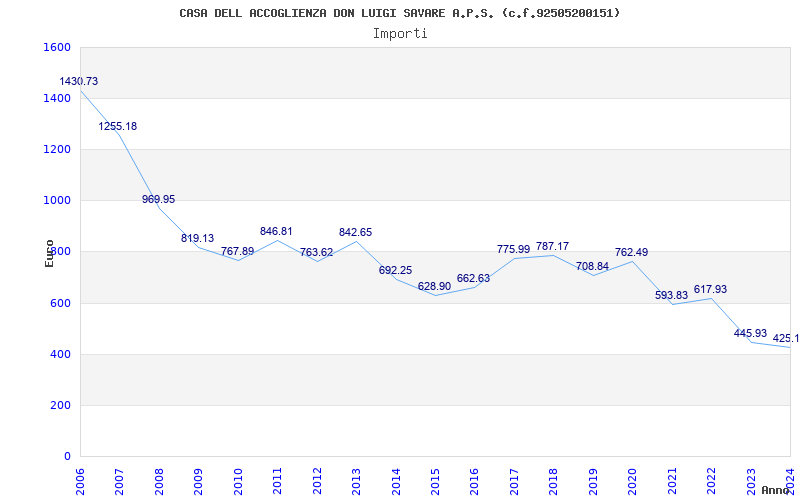Screen dimensions: 800x500
Task: Select the 2018 x-axis year label
Action: point(553,482)
